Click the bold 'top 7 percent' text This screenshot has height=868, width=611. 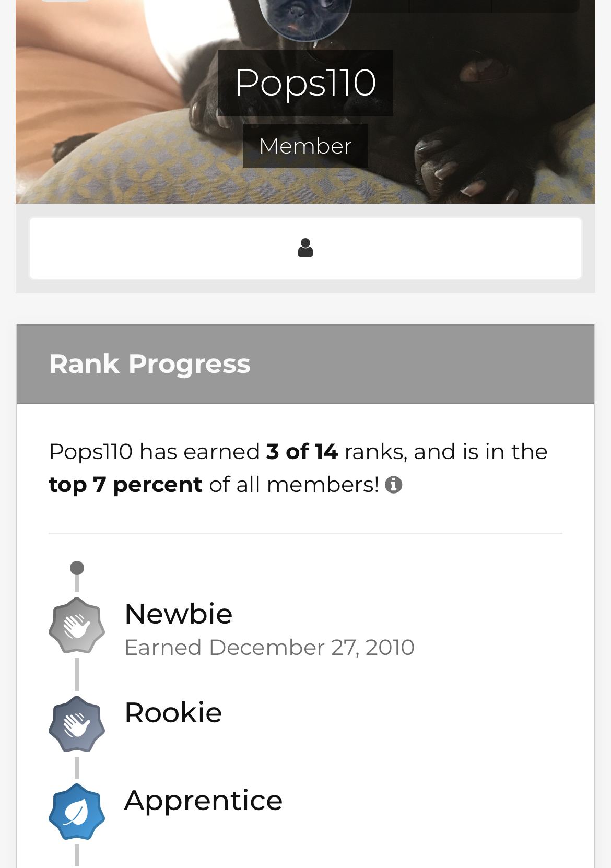pyautogui.click(x=125, y=485)
